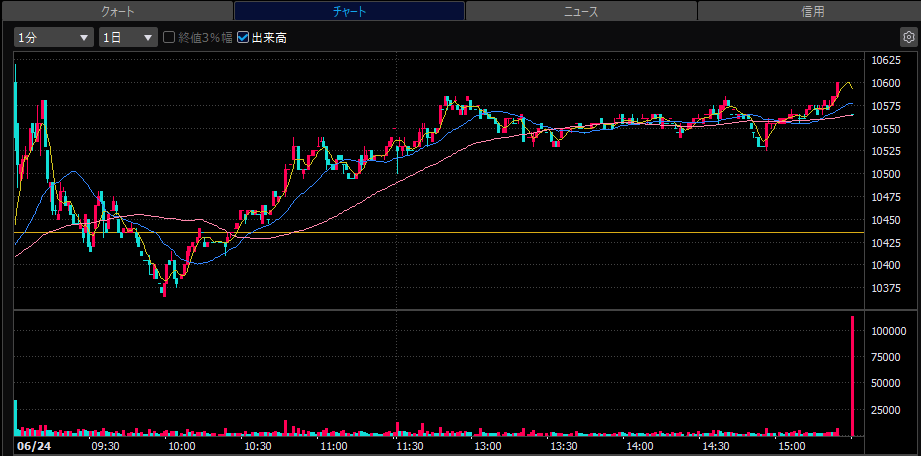Click the 10400 price axis label
This screenshot has height=456, width=921.
click(x=885, y=265)
